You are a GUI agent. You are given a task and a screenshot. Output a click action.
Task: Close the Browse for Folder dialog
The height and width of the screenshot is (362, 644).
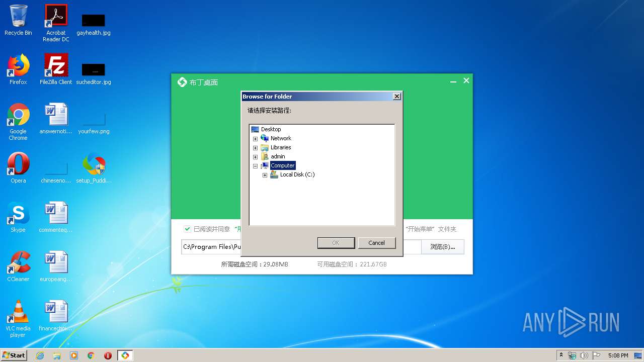pos(397,96)
